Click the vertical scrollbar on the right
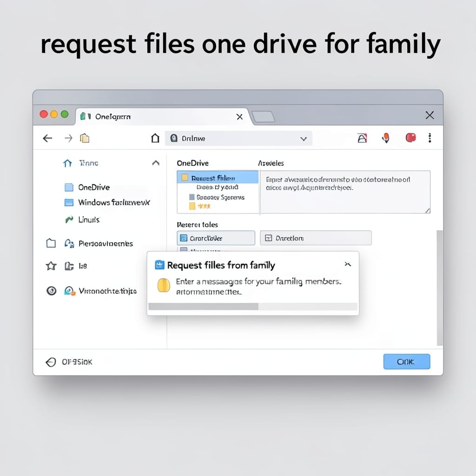Viewport: 476px width, 476px height. click(x=440, y=288)
